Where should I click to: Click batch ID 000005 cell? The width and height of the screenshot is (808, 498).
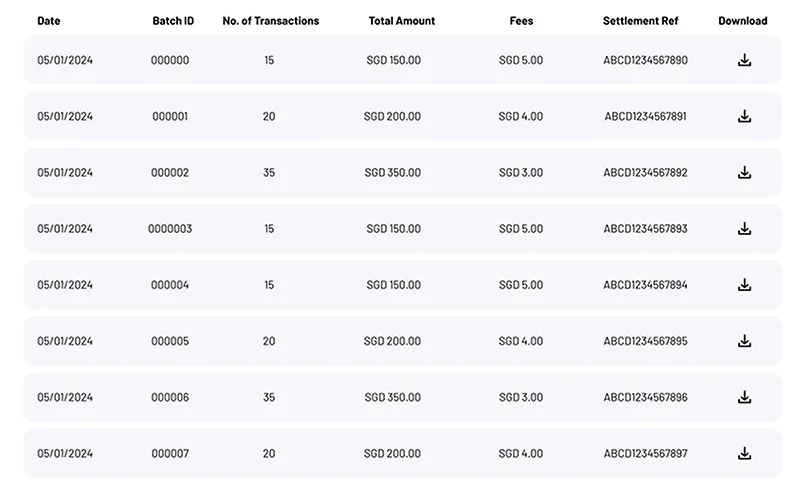tap(170, 341)
